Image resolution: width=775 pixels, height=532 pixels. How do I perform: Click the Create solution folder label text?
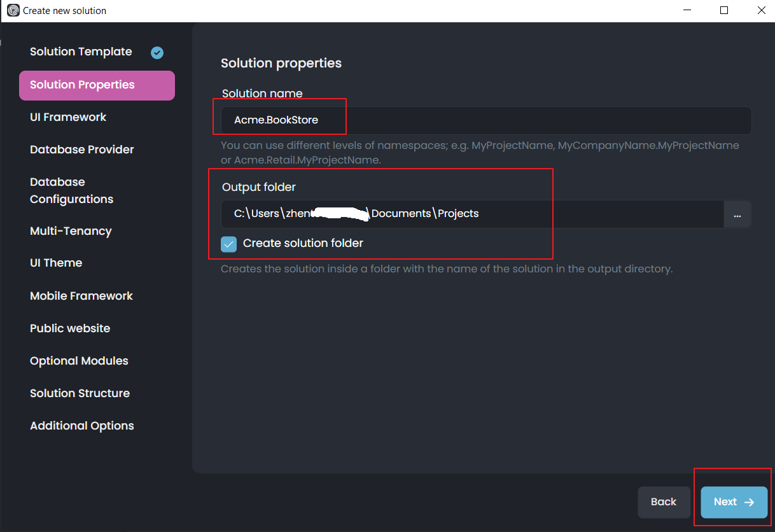click(303, 243)
